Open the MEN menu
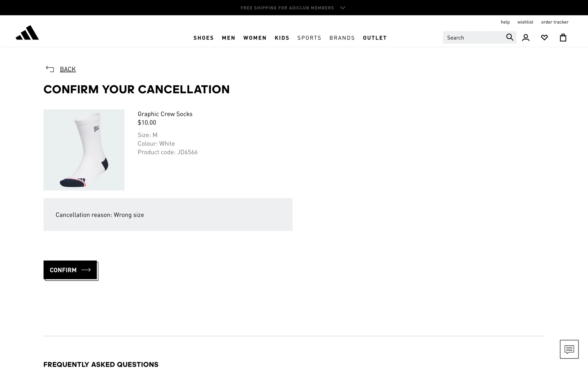Viewport: 588px width, 368px height. [x=228, y=38]
